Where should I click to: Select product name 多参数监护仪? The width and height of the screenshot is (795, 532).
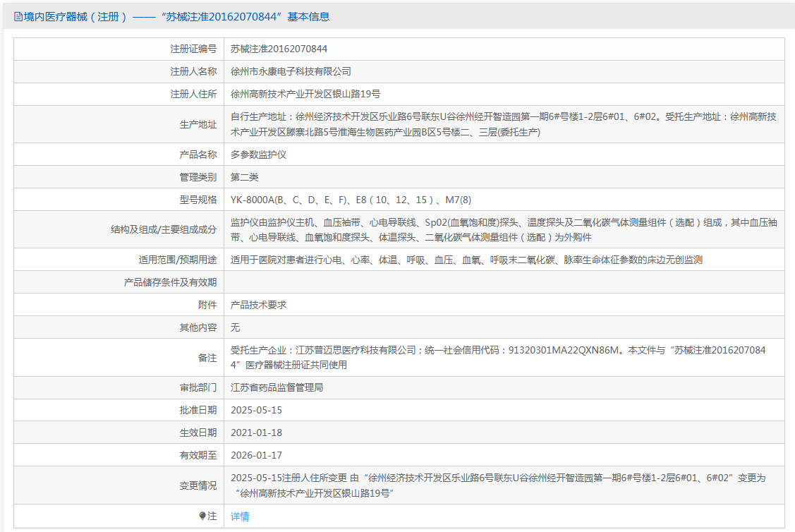pyautogui.click(x=259, y=155)
